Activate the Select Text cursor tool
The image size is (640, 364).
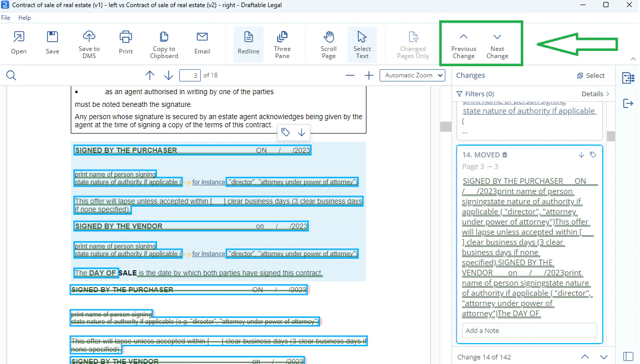tap(362, 44)
